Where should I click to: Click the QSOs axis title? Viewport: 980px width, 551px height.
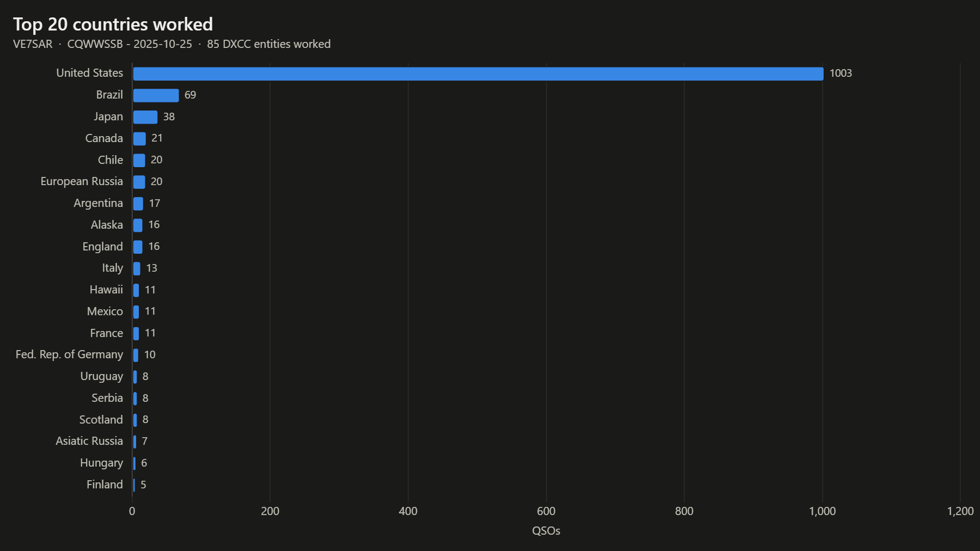pos(546,531)
